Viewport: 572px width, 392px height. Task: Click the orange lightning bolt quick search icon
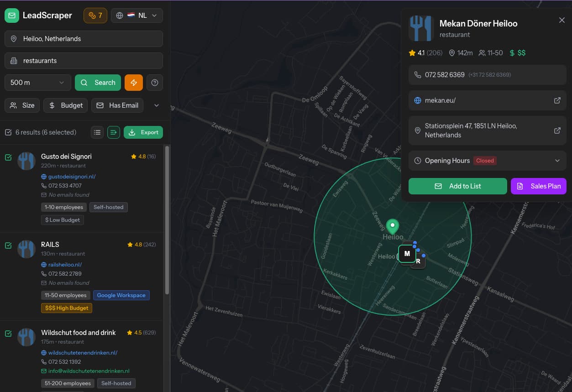[x=134, y=83]
